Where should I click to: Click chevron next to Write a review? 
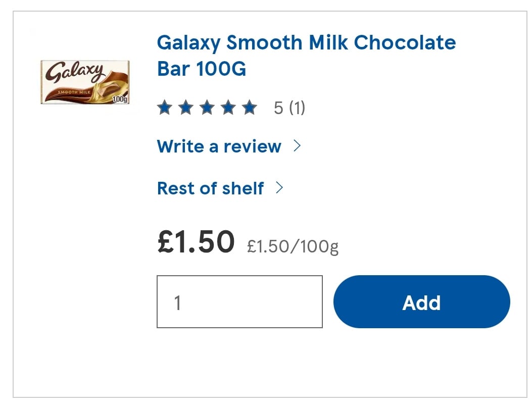click(297, 146)
